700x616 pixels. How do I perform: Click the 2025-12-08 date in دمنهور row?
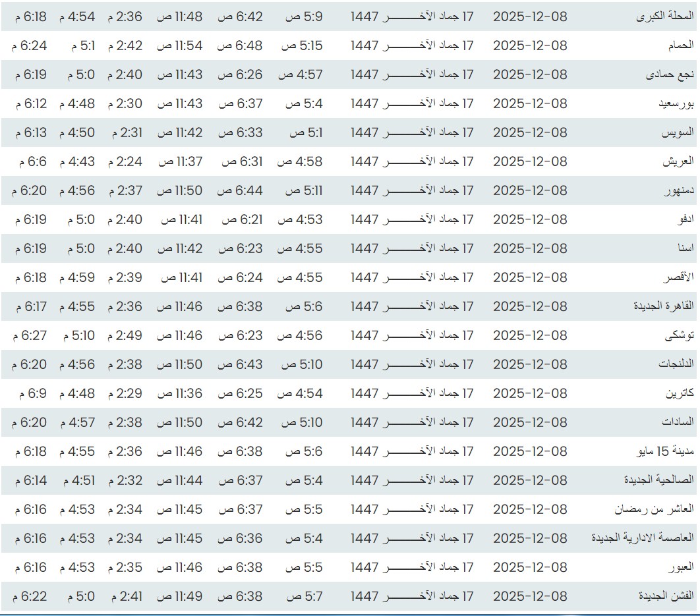point(529,190)
